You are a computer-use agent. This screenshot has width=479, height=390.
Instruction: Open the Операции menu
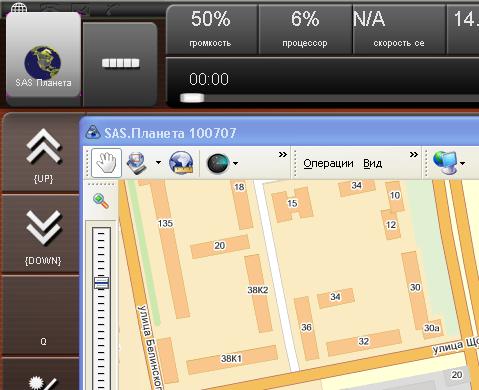tap(328, 163)
